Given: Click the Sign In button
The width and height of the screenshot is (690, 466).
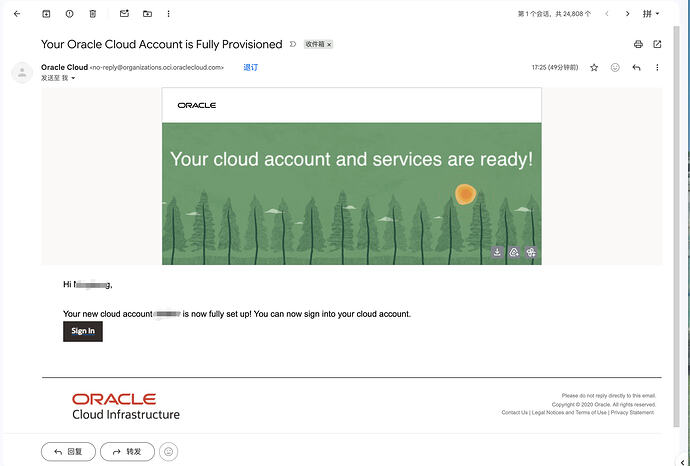Looking at the screenshot, I should [83, 331].
